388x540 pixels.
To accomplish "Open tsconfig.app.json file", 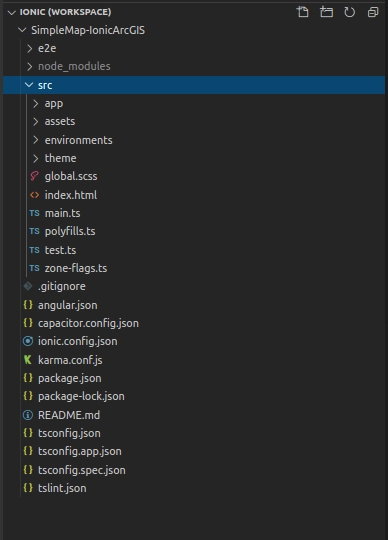I will tap(80, 451).
